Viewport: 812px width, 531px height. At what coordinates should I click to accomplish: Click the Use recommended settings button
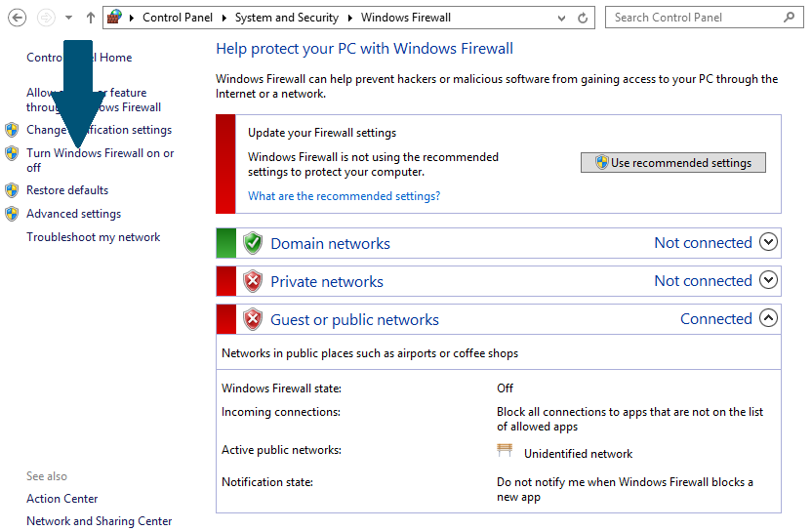click(x=673, y=163)
